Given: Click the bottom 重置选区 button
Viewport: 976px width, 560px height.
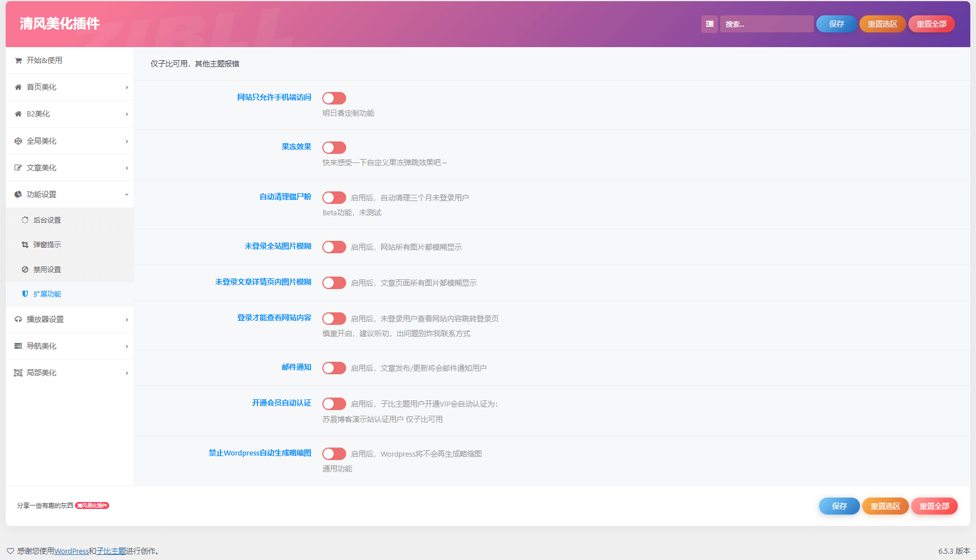Looking at the screenshot, I should point(886,506).
